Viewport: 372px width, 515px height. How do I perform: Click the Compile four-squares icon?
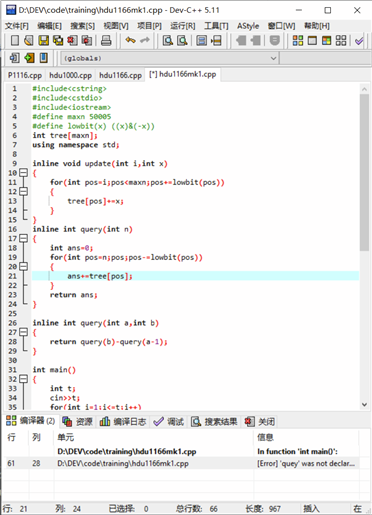[298, 41]
